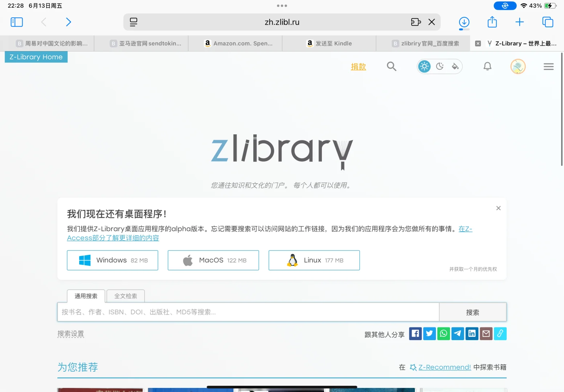Open the user profile avatar
The height and width of the screenshot is (392, 564).
518,66
